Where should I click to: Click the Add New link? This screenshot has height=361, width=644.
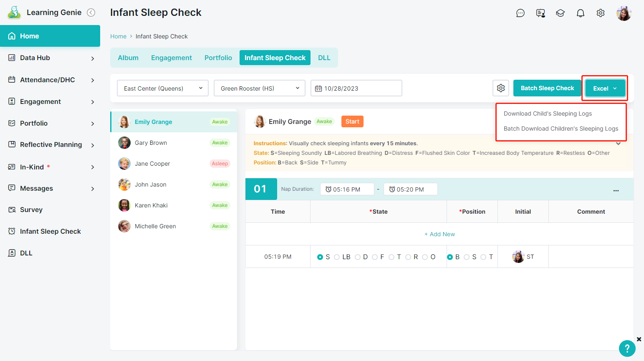[x=439, y=234]
